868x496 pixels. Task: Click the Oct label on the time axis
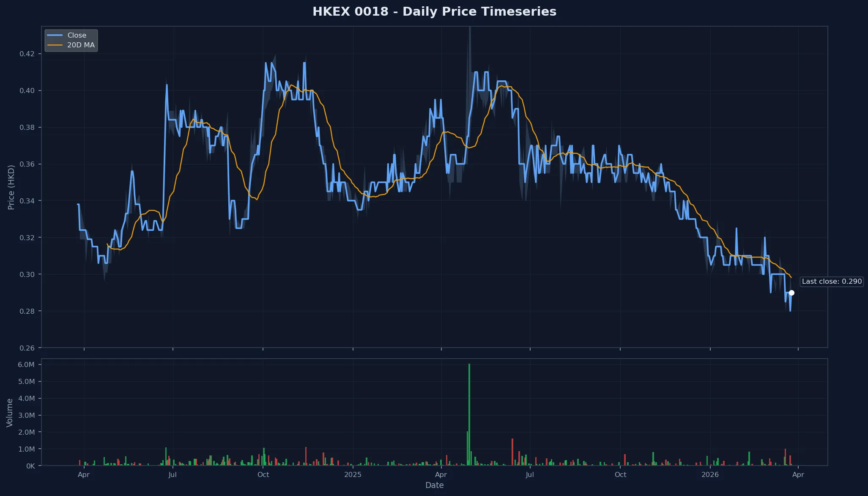(x=263, y=475)
